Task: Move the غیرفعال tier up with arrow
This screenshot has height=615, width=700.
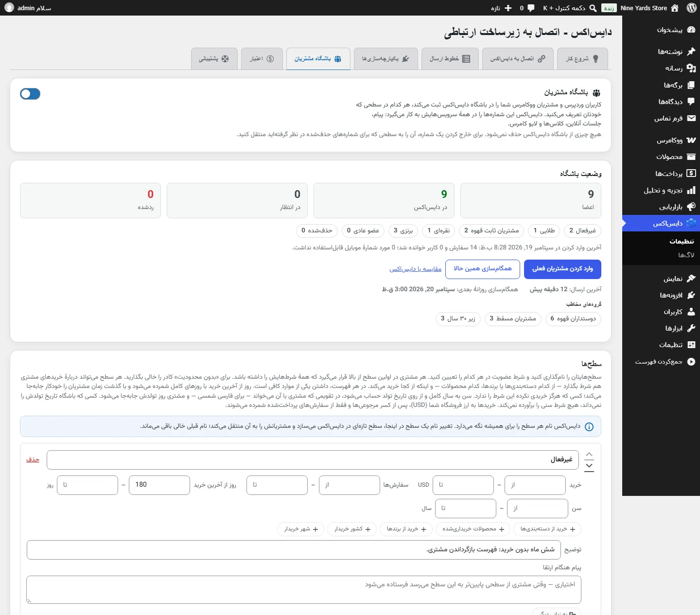Action: 589,455
